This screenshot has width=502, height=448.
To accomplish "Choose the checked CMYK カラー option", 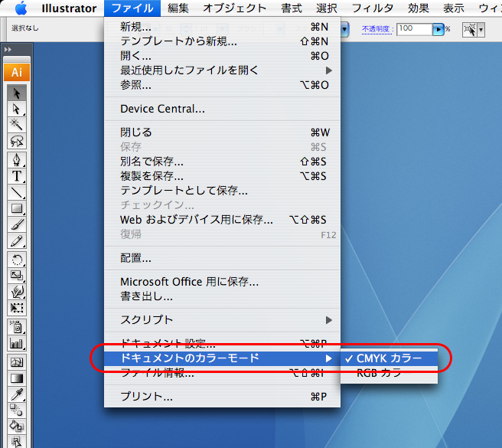I will coord(389,358).
